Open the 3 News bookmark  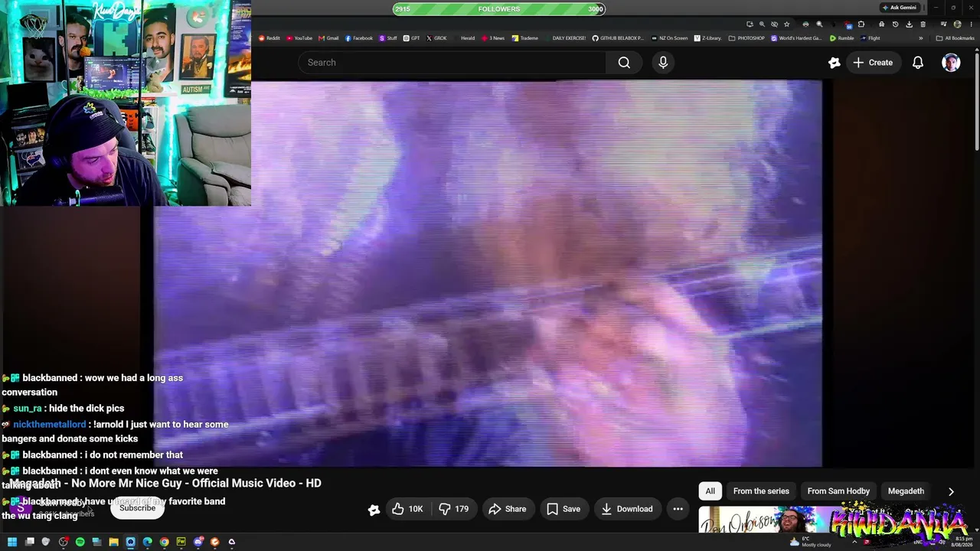492,38
